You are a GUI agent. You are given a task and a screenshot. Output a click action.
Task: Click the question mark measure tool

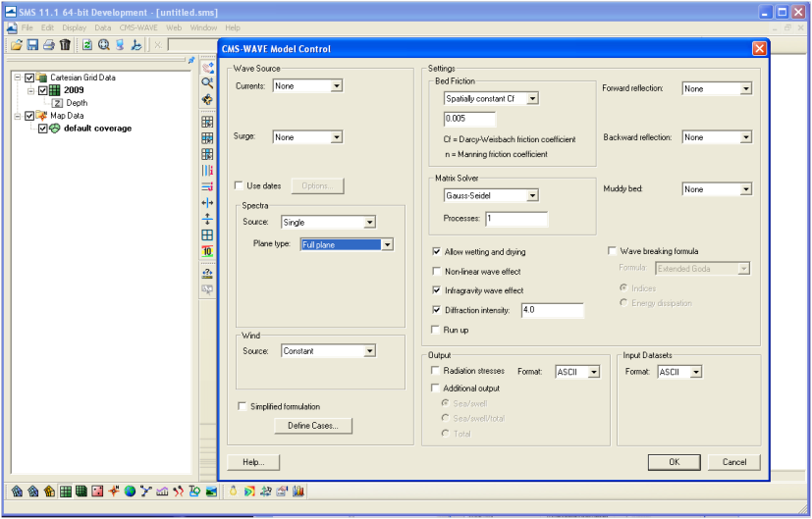(x=207, y=273)
